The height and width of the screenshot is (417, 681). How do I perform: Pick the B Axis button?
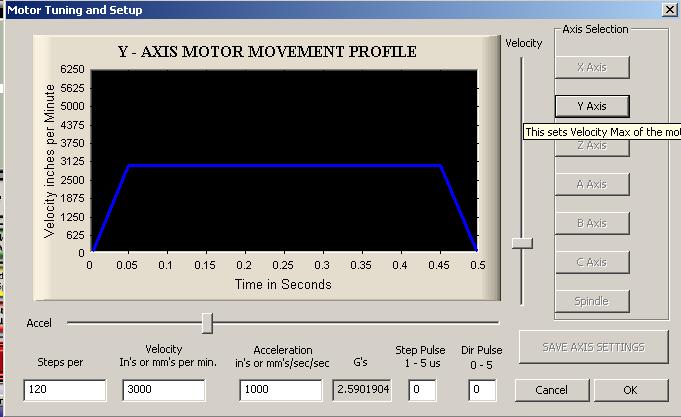click(592, 223)
